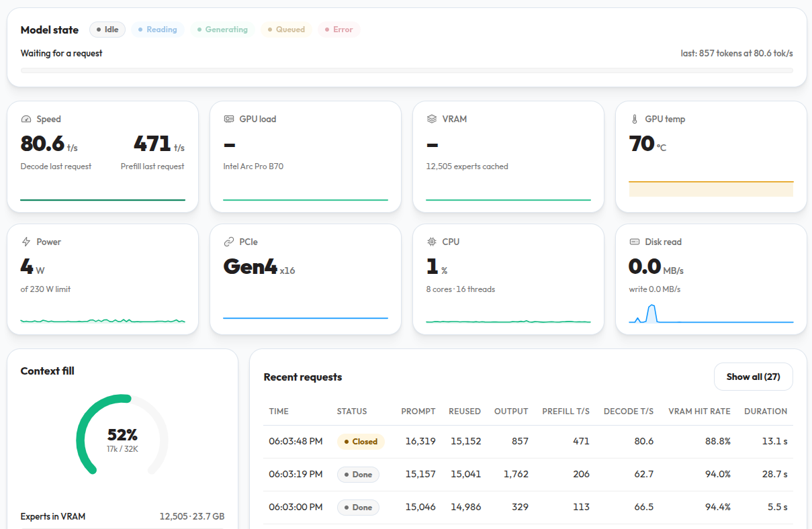
Task: Click the TIME column header
Action: click(x=279, y=412)
